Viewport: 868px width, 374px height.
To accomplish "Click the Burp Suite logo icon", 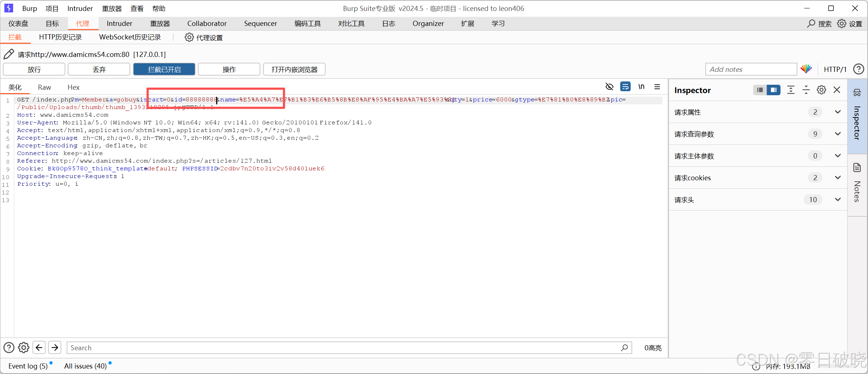I will [x=9, y=8].
